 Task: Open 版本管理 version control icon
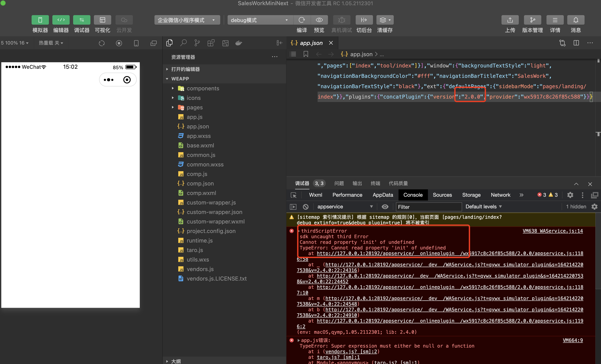(x=532, y=20)
